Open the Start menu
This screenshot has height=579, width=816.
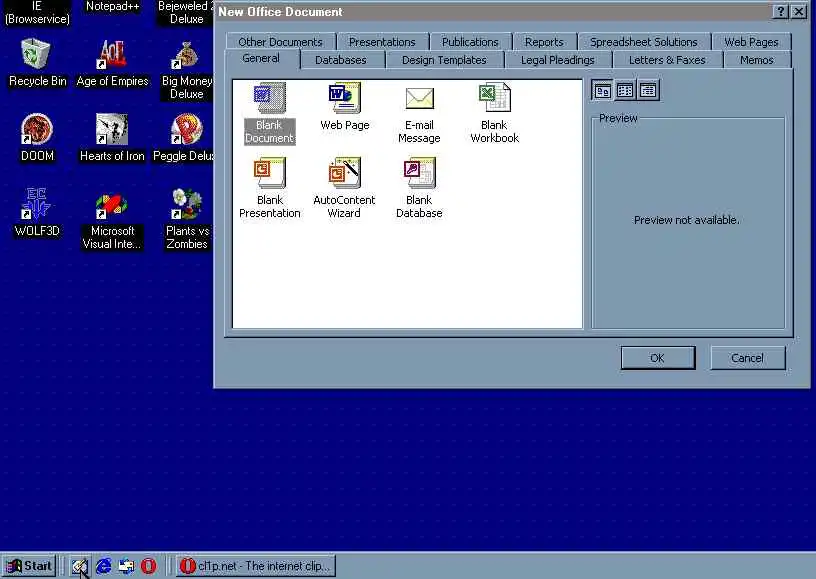[29, 565]
